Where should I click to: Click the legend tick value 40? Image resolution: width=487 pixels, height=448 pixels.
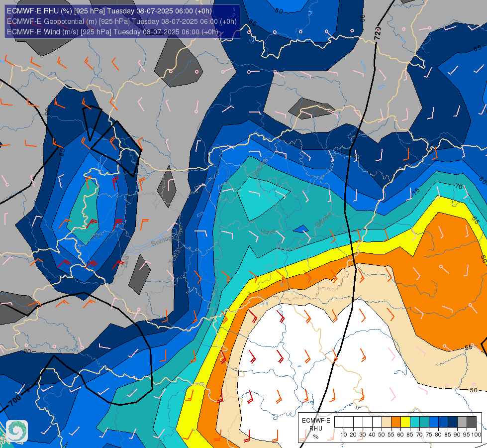click(x=372, y=435)
